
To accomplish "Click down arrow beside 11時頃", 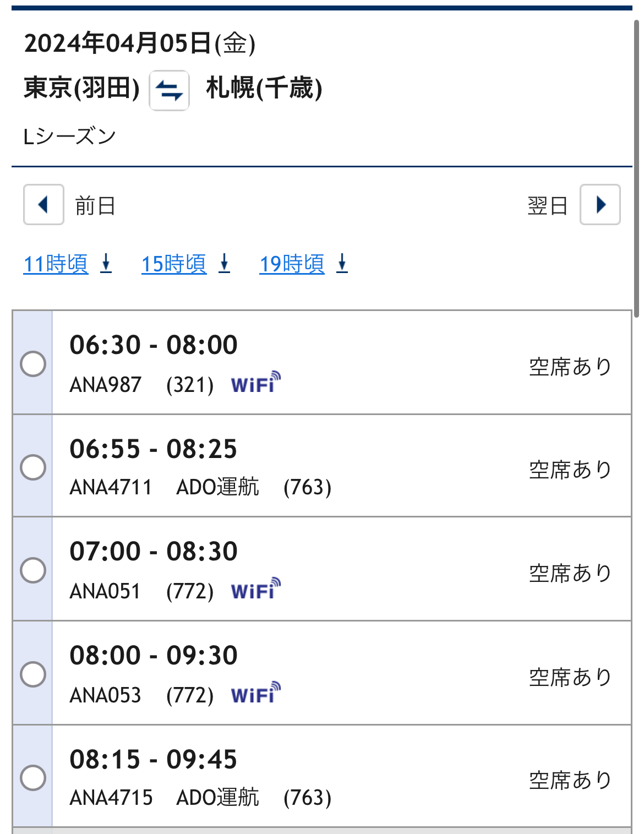I will click(106, 263).
